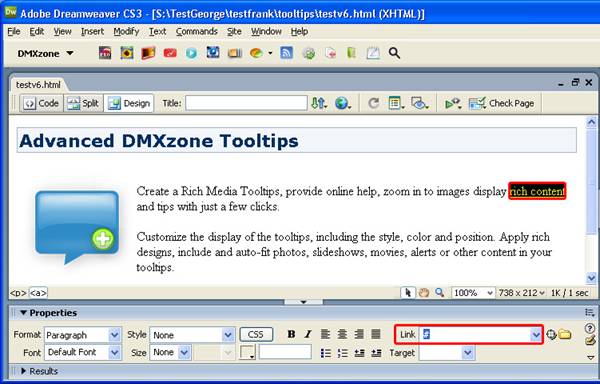Toggle Align Center
This screenshot has width=600, height=384.
[x=342, y=335]
